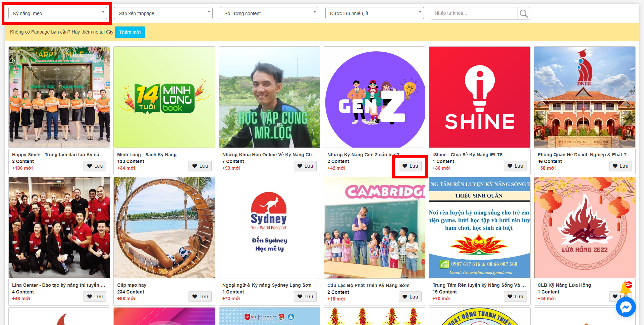Open the Happy Smile team photo thumbnail

pos(59,97)
